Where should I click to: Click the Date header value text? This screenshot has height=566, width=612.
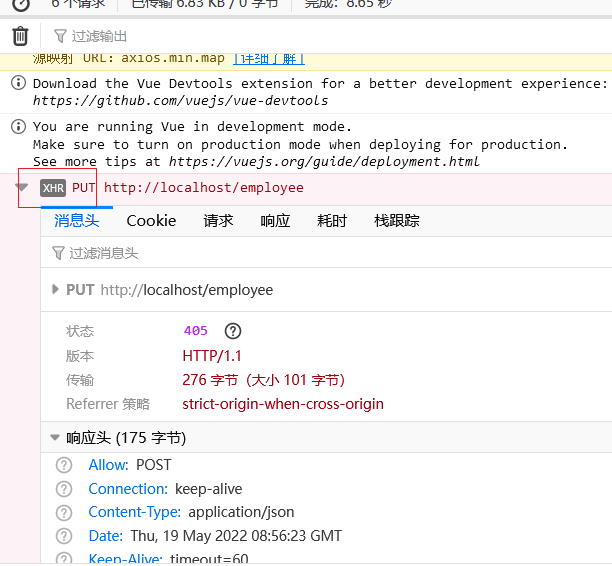[236, 536]
